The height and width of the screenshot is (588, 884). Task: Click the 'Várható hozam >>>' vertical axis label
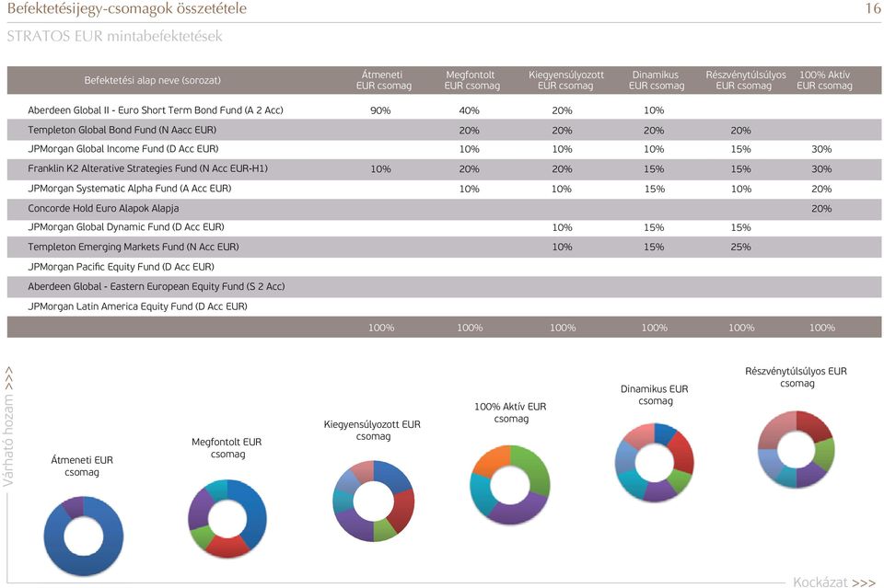(8, 426)
